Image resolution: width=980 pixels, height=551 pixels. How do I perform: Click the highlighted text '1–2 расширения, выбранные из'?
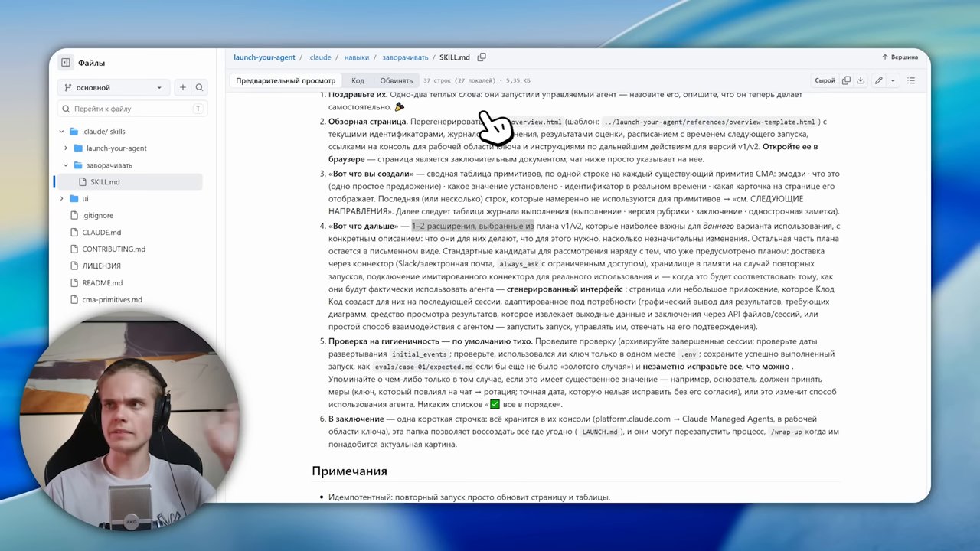pyautogui.click(x=472, y=226)
